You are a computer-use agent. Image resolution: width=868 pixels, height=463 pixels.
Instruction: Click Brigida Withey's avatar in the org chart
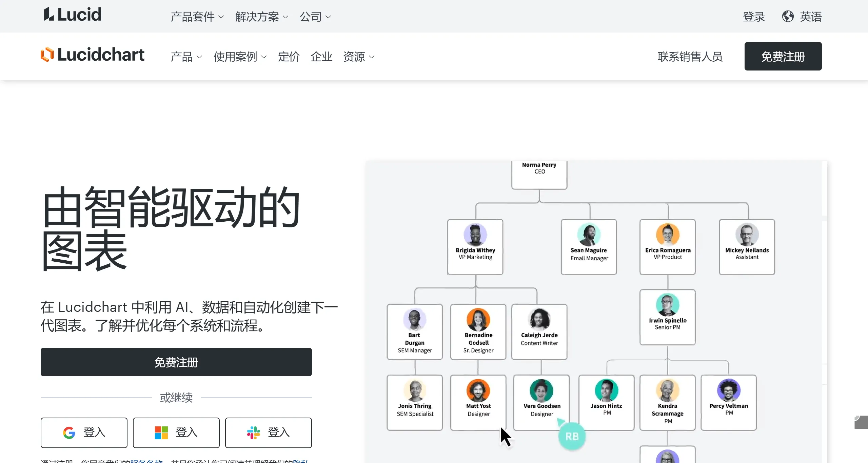click(475, 235)
